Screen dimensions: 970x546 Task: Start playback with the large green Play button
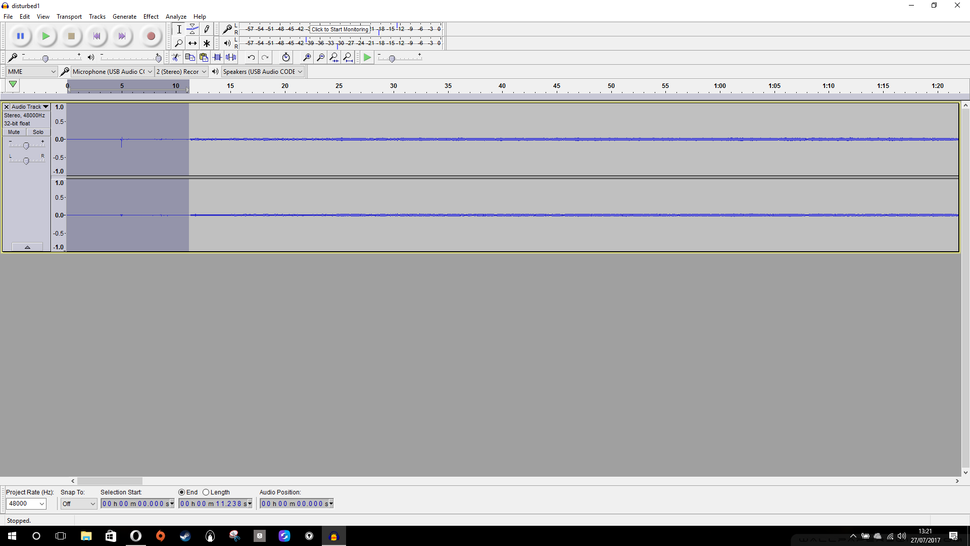click(x=46, y=36)
